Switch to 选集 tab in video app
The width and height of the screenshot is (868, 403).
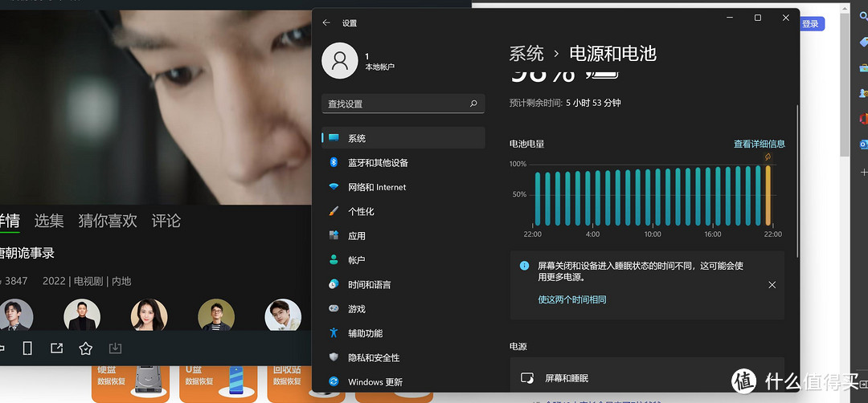[x=49, y=221]
